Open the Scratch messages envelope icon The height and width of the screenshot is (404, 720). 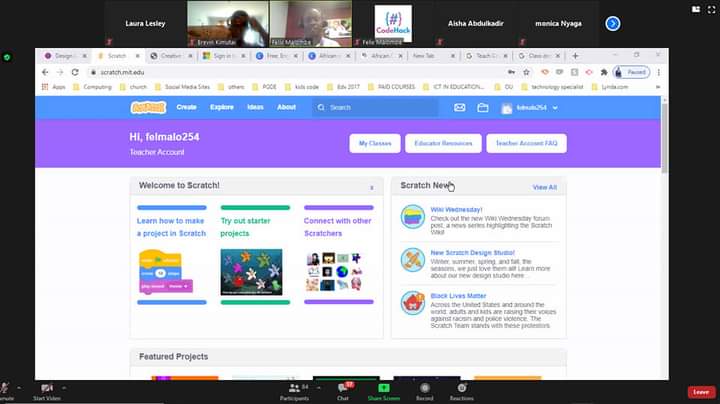click(460, 107)
